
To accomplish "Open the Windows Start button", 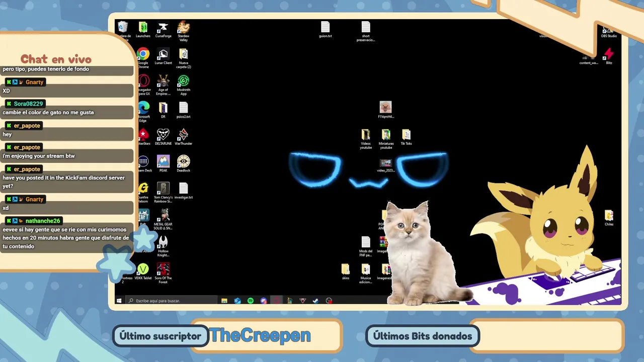I will click(119, 301).
